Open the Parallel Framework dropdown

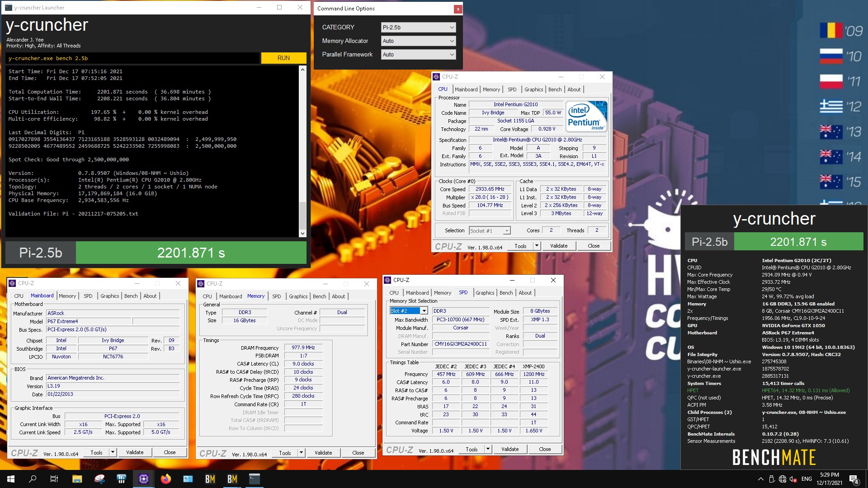tap(418, 54)
